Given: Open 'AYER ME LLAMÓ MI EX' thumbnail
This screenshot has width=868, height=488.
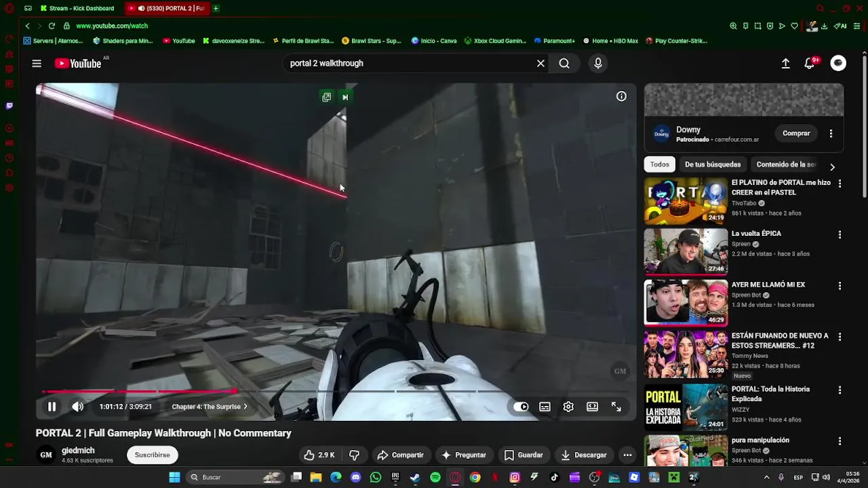Looking at the screenshot, I should 686,303.
